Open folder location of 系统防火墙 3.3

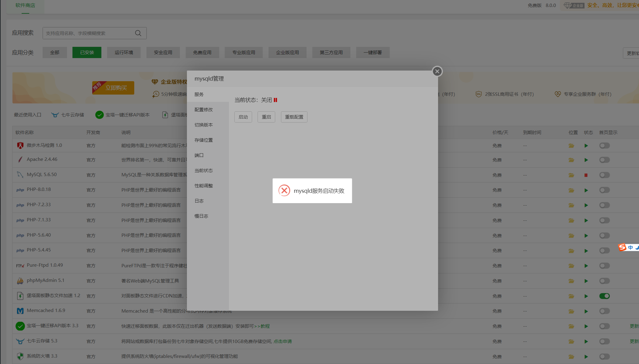pyautogui.click(x=571, y=357)
